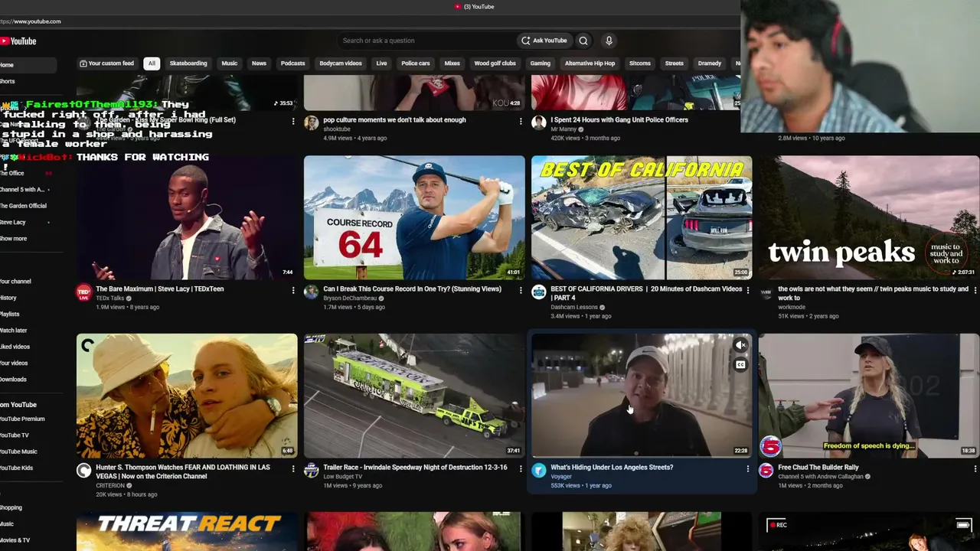Click the (3) YouTube browser tab
980x551 pixels.
click(475, 7)
